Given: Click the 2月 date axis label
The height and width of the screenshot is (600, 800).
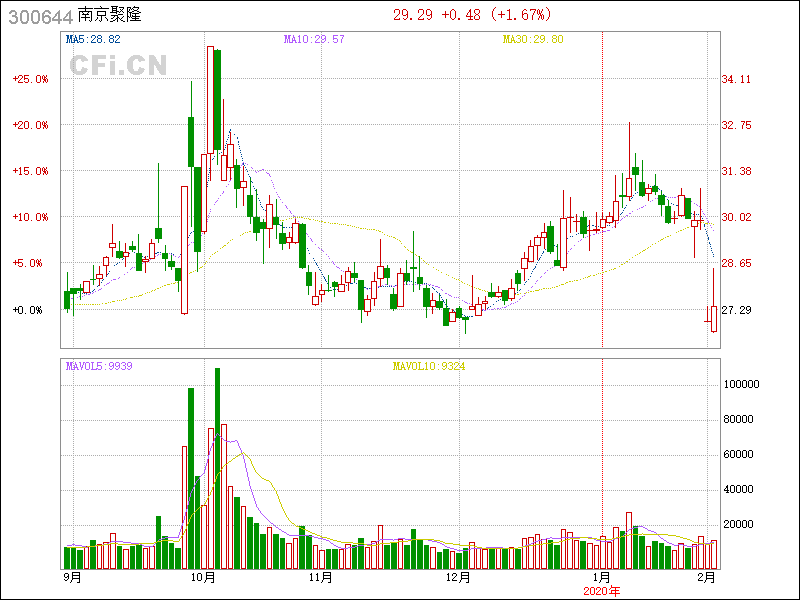Looking at the screenshot, I should click(707, 578).
